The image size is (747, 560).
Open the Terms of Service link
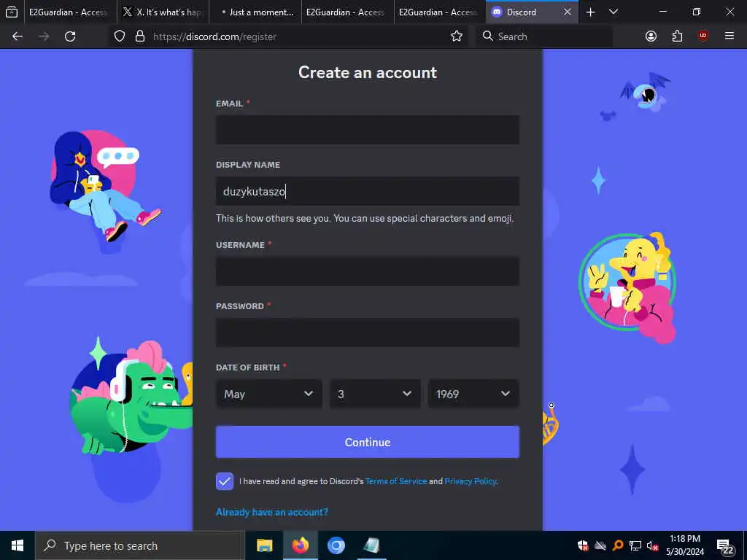click(x=396, y=481)
